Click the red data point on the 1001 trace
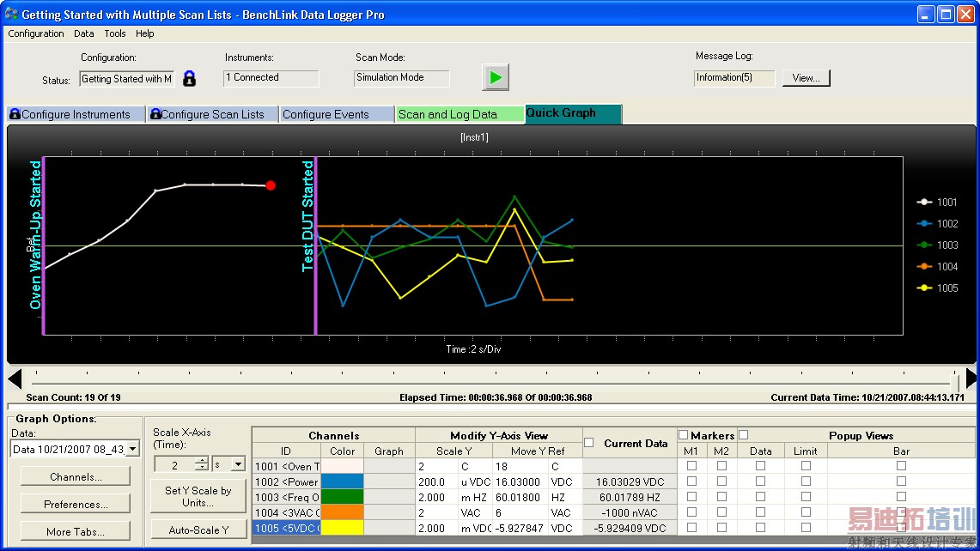 271,185
